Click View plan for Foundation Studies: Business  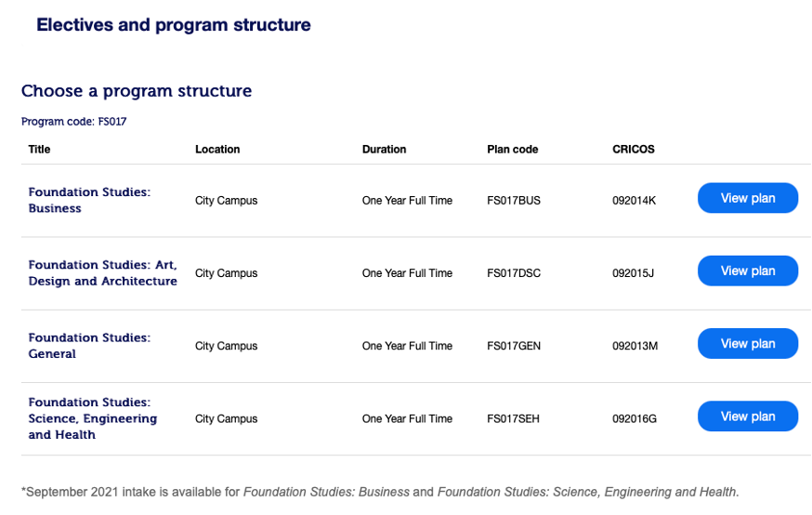pos(747,198)
